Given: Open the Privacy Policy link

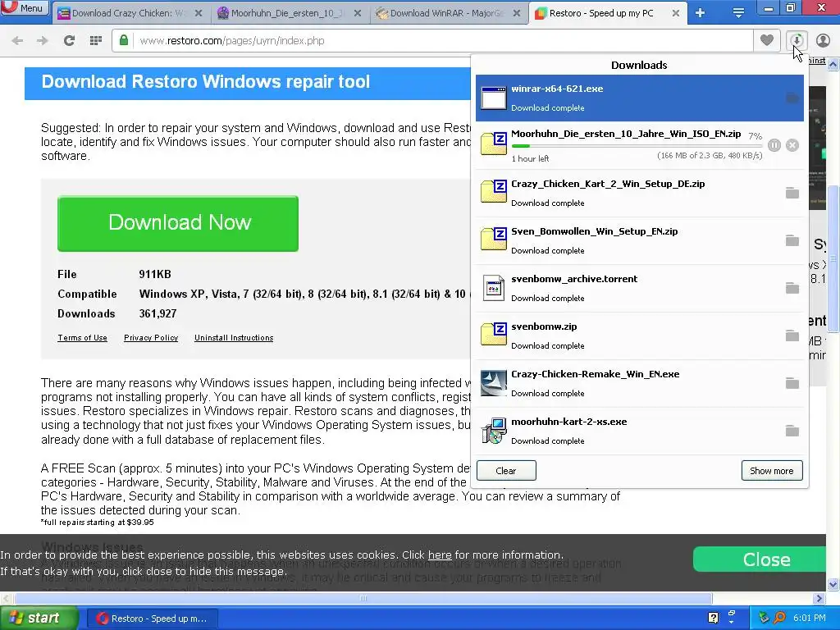Looking at the screenshot, I should point(151,338).
